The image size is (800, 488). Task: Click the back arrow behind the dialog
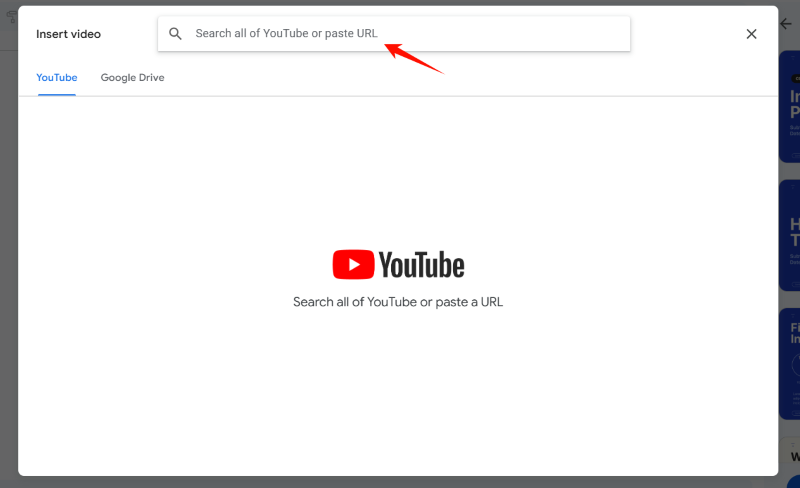786,23
